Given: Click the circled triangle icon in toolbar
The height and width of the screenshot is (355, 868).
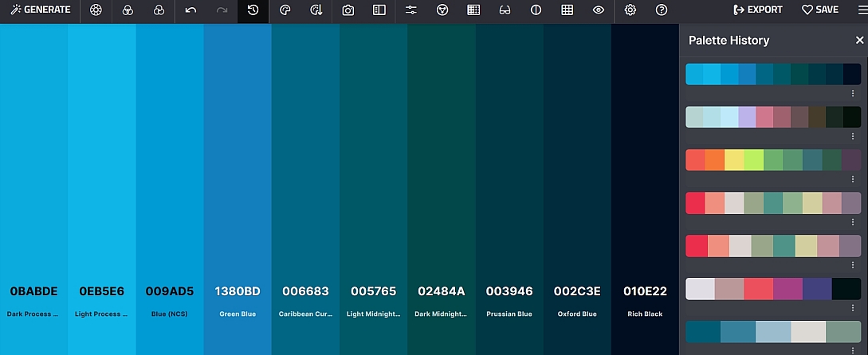Looking at the screenshot, I should [442, 10].
